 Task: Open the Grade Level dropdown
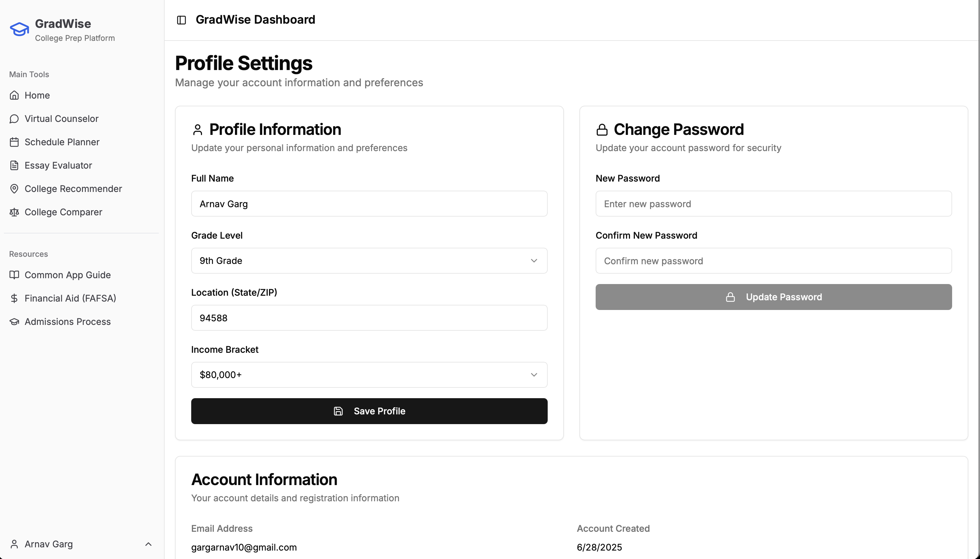369,261
